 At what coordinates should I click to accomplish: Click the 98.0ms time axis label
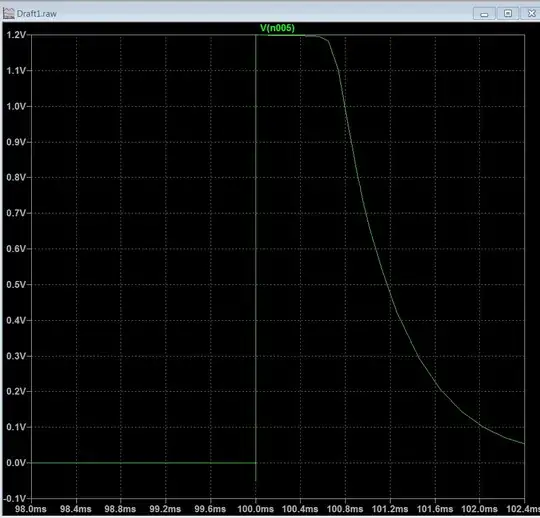pos(31,509)
